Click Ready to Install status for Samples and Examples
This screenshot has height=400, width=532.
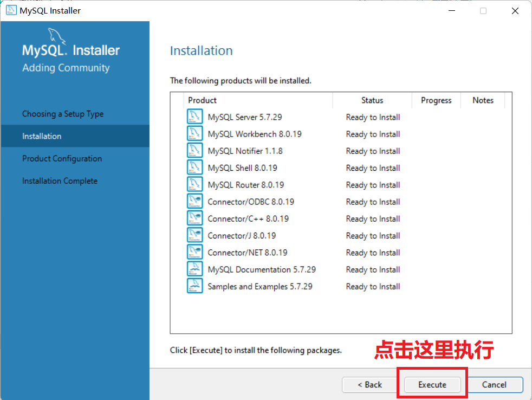point(373,287)
